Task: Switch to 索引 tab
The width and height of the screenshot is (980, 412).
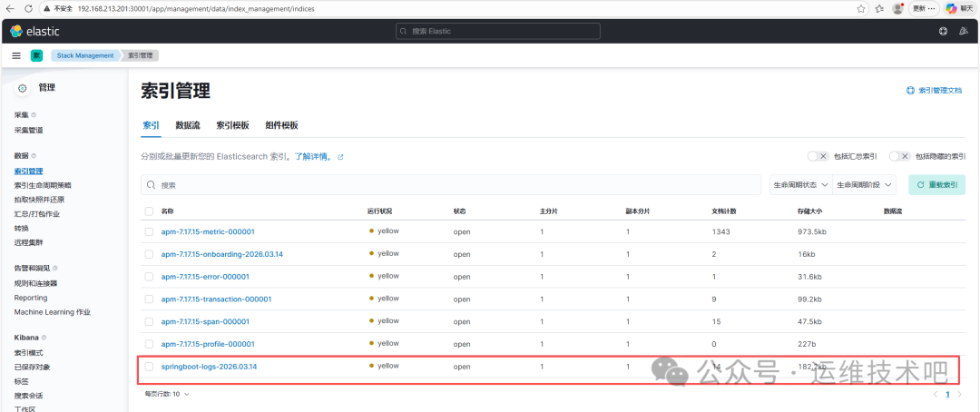Action: click(151, 125)
